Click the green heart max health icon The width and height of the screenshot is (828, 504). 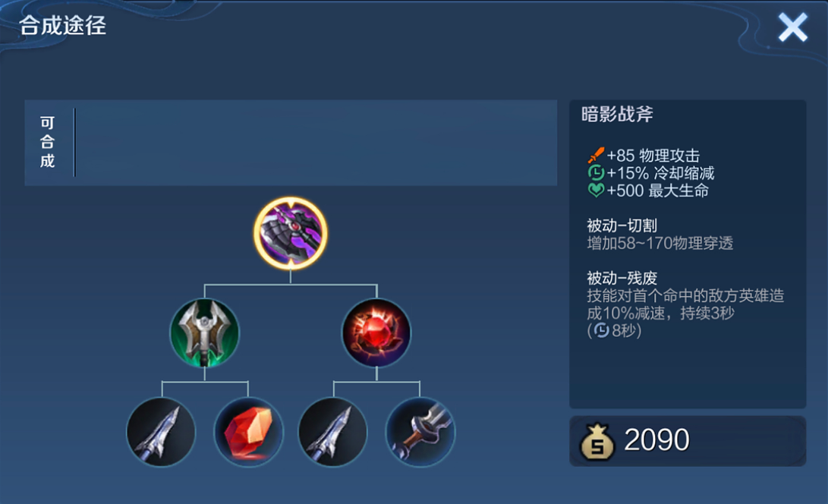[x=597, y=191]
